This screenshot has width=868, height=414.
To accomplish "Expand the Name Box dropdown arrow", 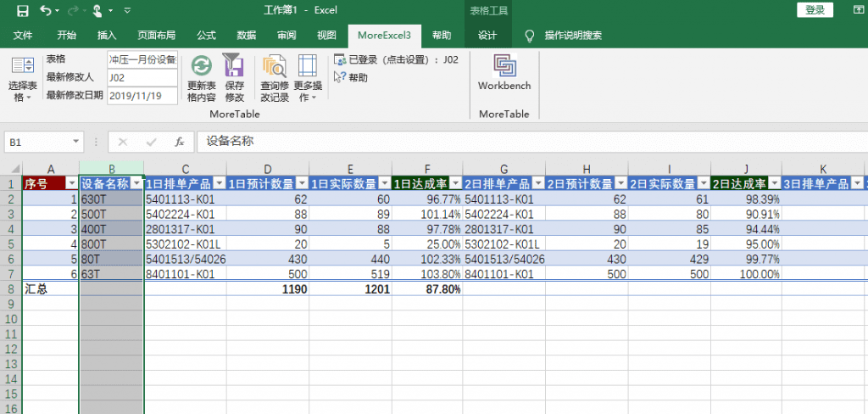I will [76, 142].
